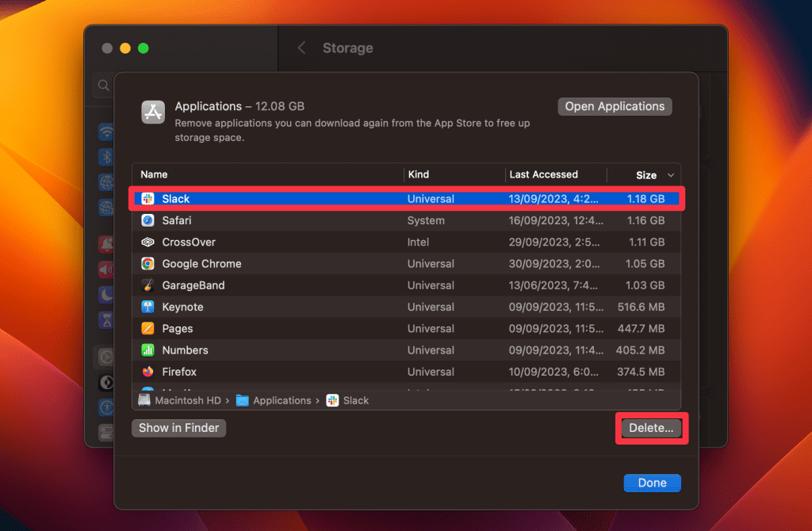Viewport: 812px width, 531px height.
Task: Click Safari's System kind cell
Action: pyautogui.click(x=426, y=220)
